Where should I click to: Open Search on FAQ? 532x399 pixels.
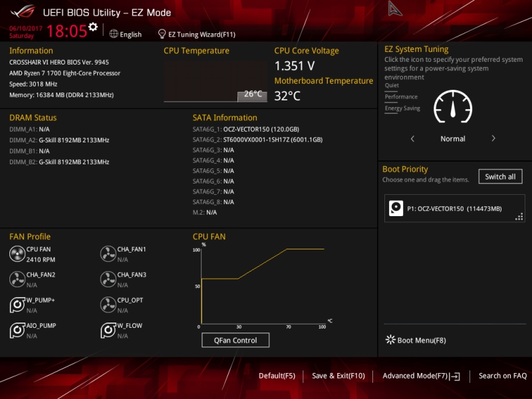503,376
